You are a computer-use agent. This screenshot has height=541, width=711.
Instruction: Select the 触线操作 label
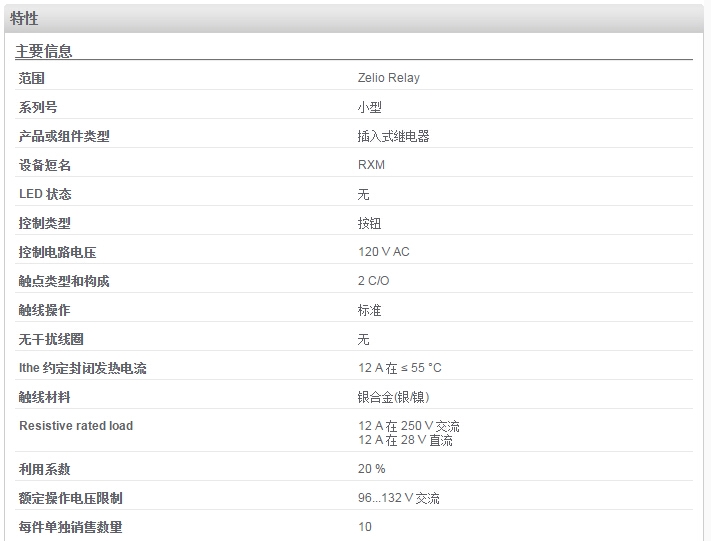pyautogui.click(x=44, y=310)
